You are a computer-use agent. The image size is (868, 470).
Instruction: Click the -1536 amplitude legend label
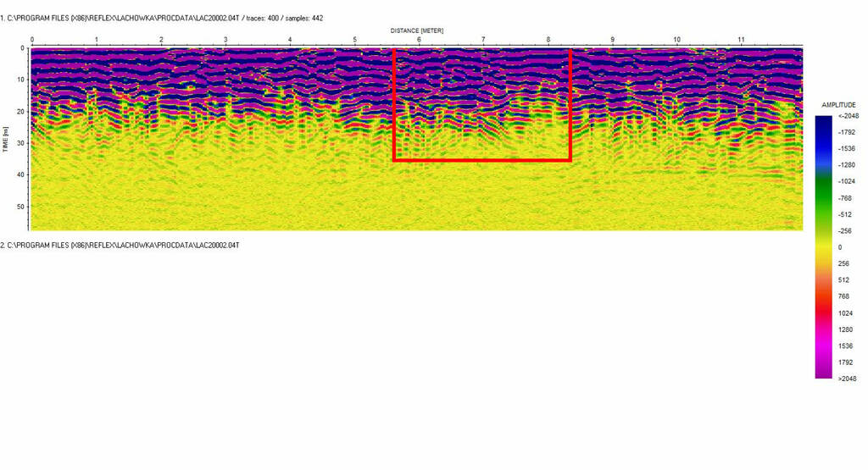click(846, 148)
